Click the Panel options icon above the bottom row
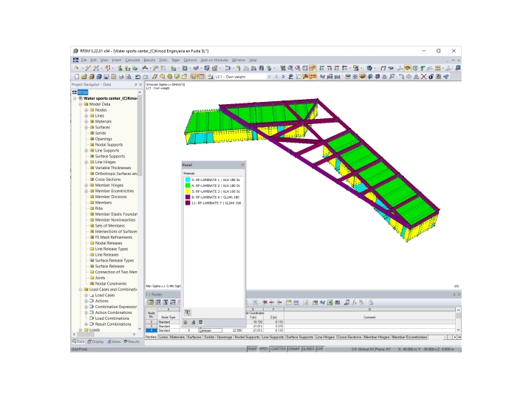 point(187,312)
